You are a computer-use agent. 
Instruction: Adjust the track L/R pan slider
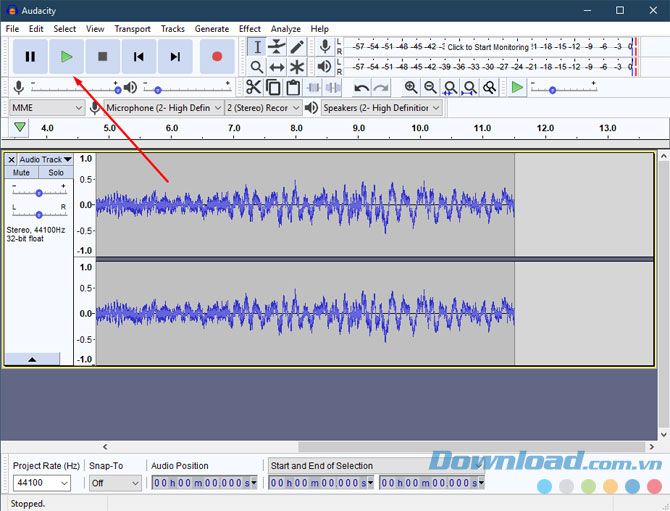coord(39,214)
